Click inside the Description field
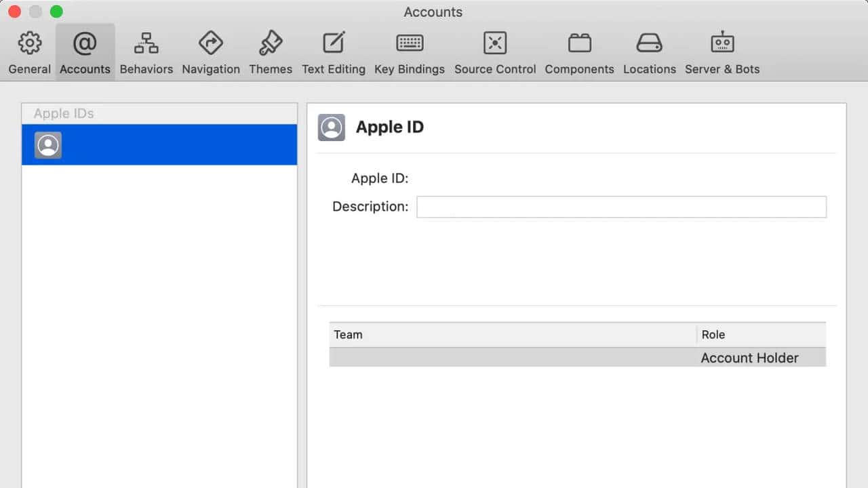 620,207
